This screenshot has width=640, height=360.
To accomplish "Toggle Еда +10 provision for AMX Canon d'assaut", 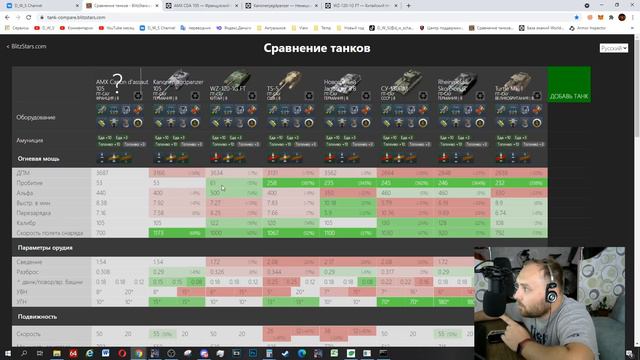I will (105, 138).
